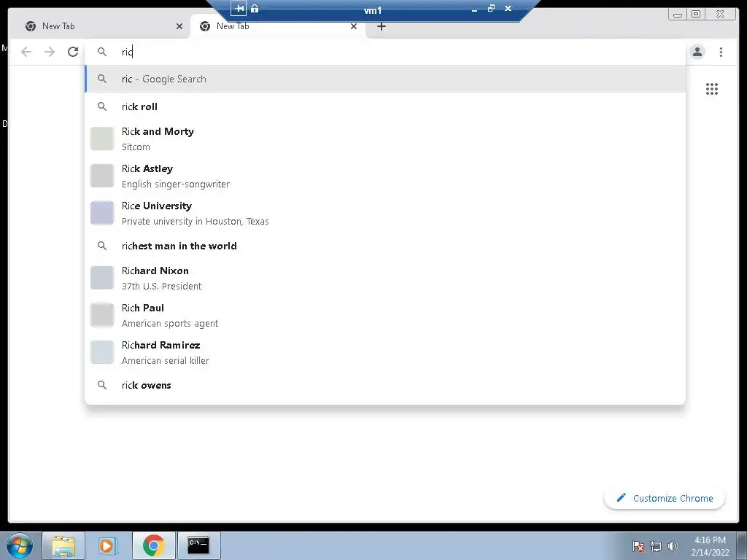The width and height of the screenshot is (747, 560).
Task: Select the 'ric - Google Search' suggestion
Action: point(385,79)
